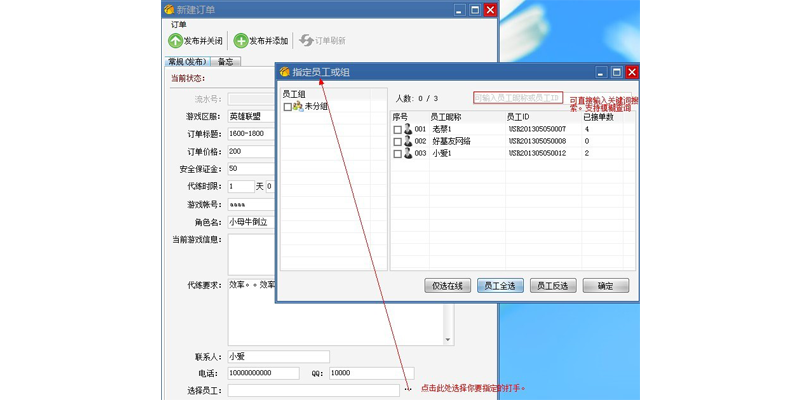Focus the employee nickname or ID search field
The height and width of the screenshot is (400, 800).
518,97
